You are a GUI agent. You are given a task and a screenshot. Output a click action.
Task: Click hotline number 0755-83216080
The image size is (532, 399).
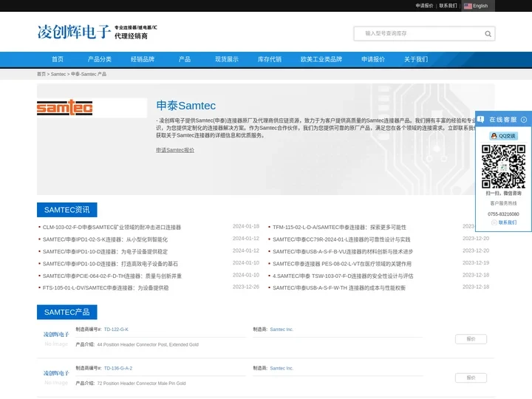[503, 214]
